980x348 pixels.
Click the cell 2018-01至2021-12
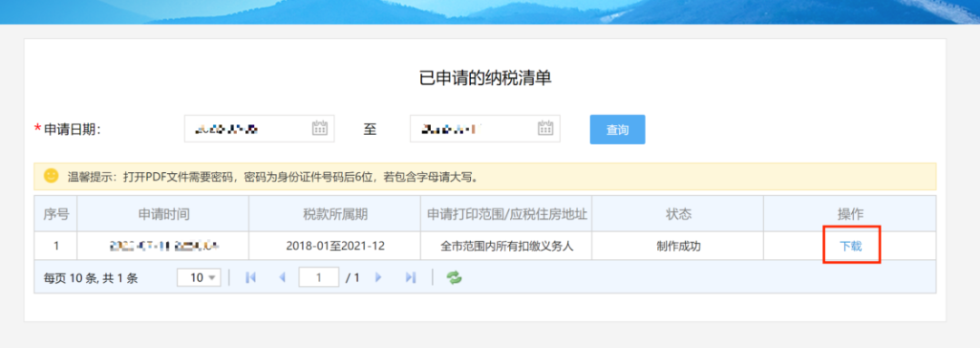tap(335, 246)
